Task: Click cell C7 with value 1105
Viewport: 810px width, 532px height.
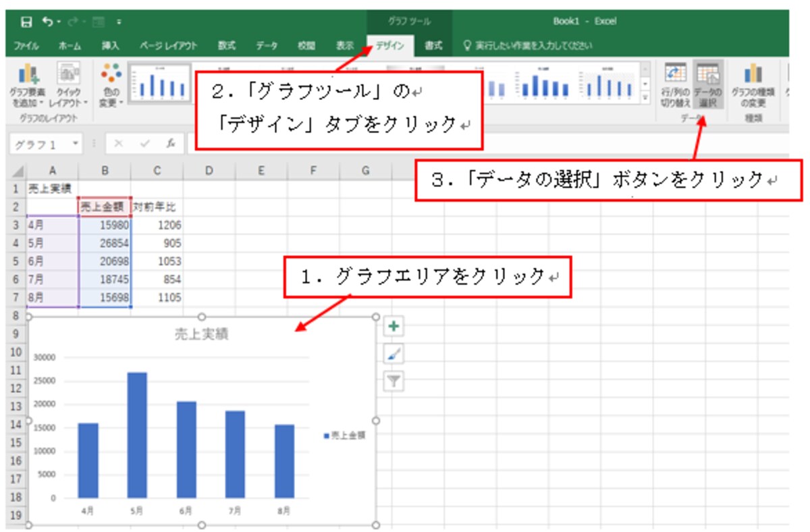Action: (157, 298)
